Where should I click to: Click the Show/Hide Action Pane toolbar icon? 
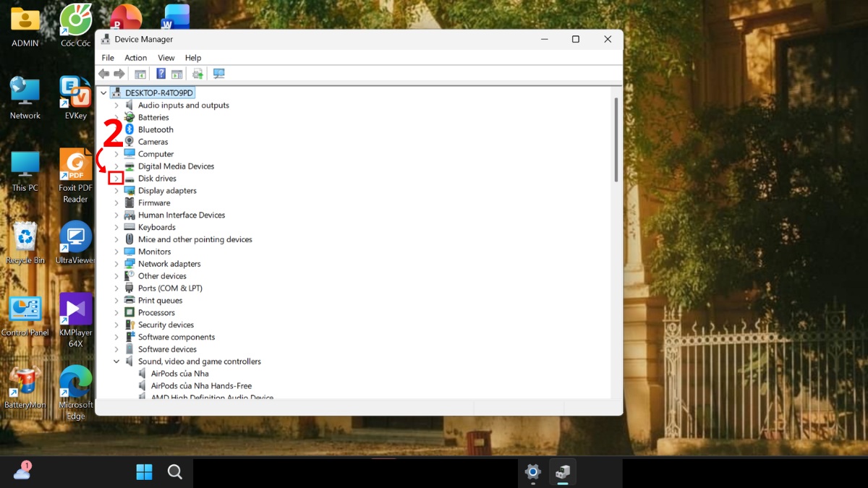pos(176,74)
